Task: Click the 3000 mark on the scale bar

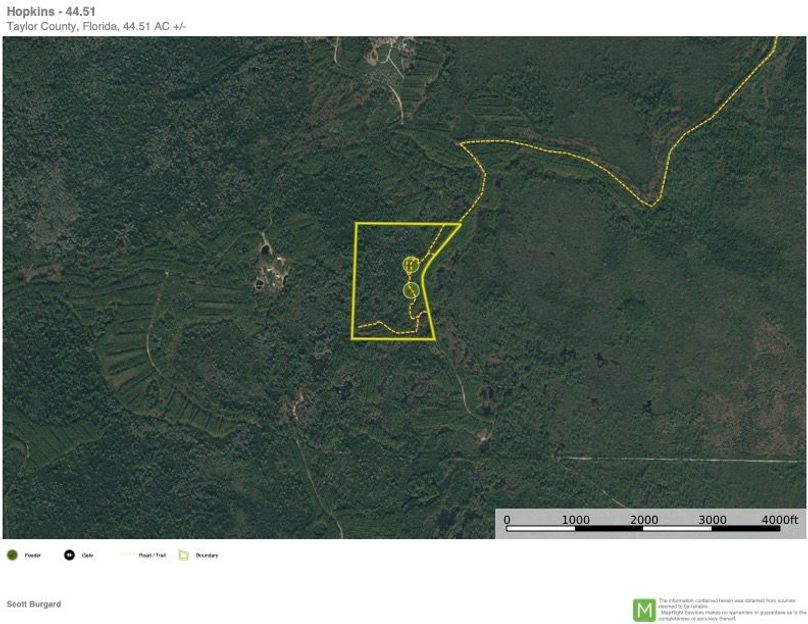Action: point(711,520)
